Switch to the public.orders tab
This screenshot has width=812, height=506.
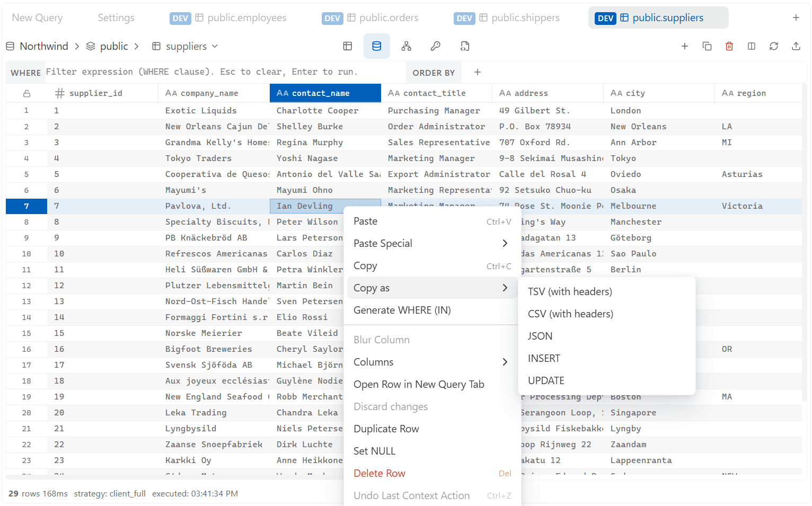point(370,17)
